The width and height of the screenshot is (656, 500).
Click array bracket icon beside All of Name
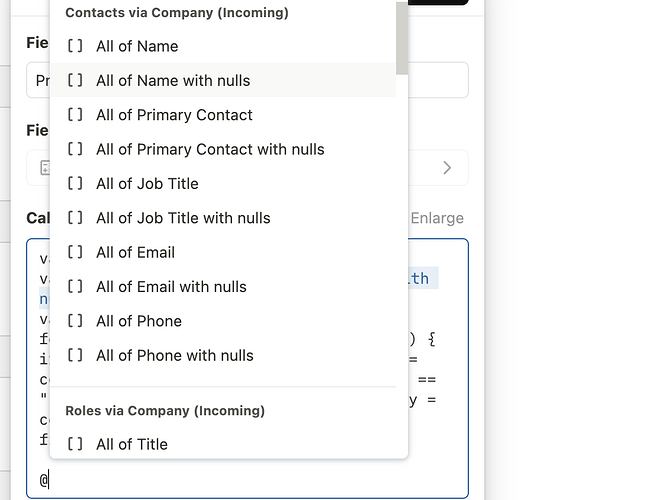75,46
